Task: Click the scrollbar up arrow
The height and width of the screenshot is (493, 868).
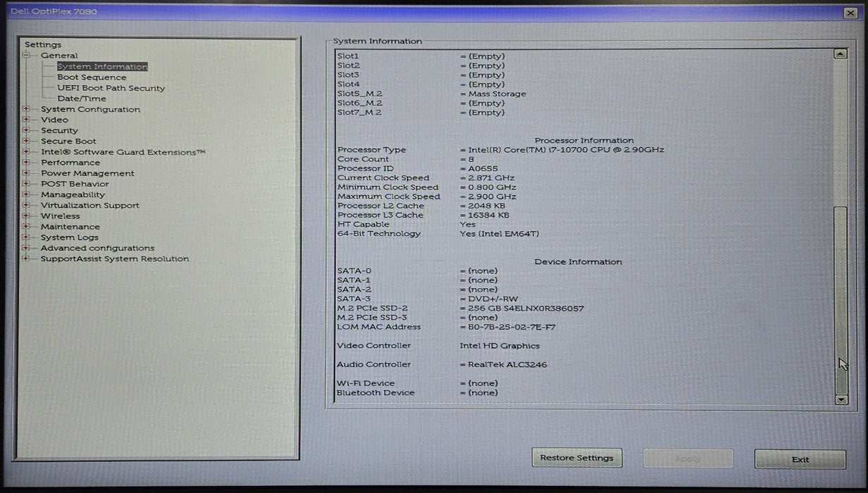Action: click(x=840, y=54)
